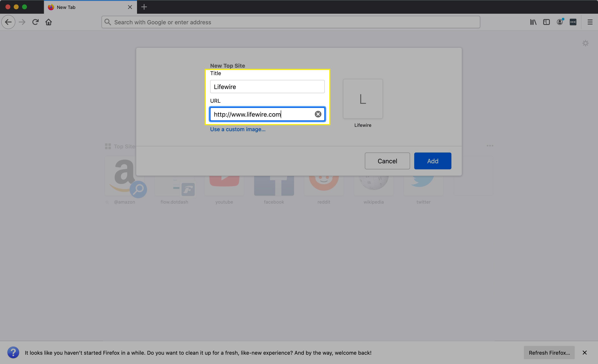Click the Refresh Firefox button
Image resolution: width=598 pixels, height=364 pixels.
click(x=549, y=353)
